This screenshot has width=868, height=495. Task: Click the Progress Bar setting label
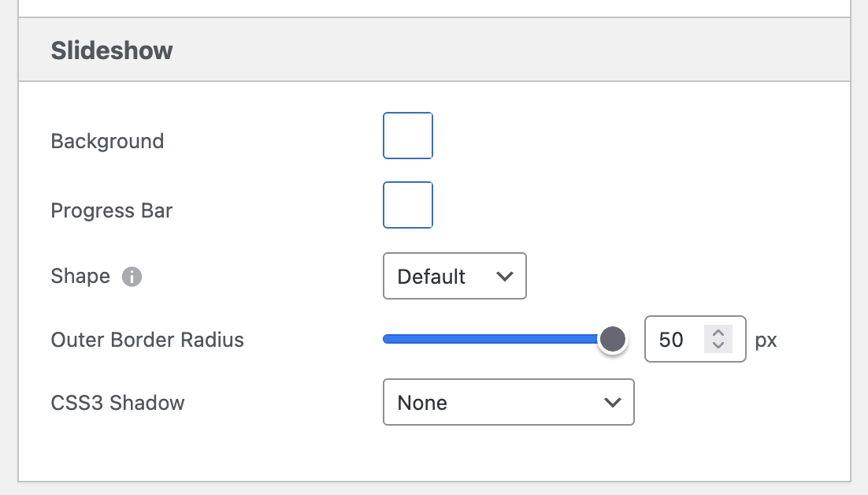point(110,210)
